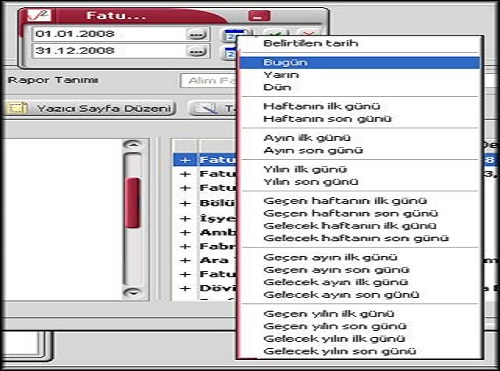
Task: Open the Yazıcı Sayfa Düzeni button
Action: pyautogui.click(x=91, y=108)
